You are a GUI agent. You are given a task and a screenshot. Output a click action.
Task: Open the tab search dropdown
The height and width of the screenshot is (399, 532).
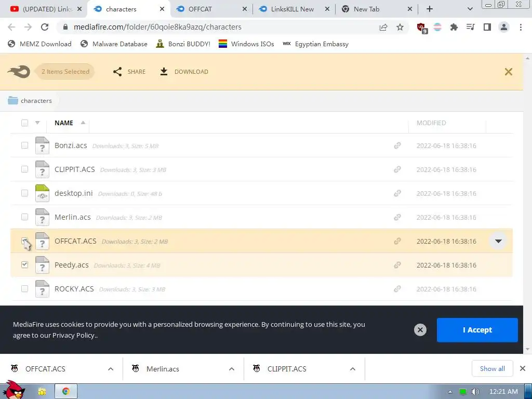click(x=470, y=9)
